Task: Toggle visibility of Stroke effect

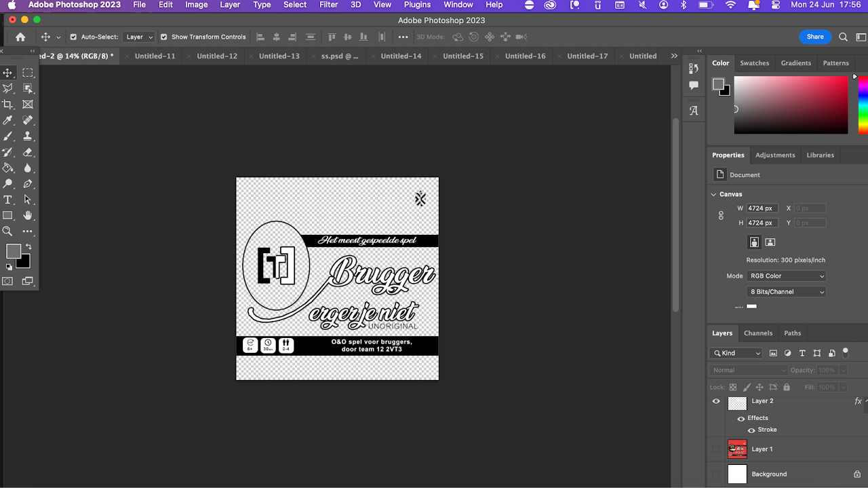Action: click(751, 430)
